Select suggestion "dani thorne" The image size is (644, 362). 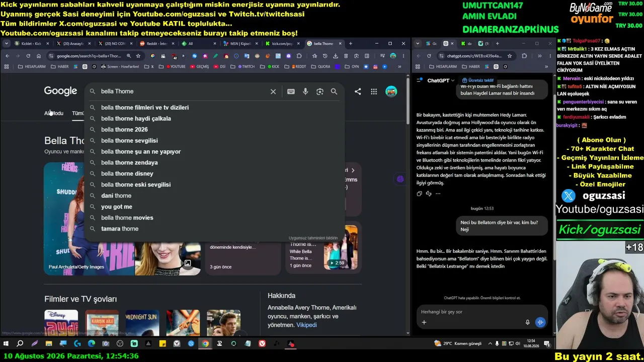click(214, 196)
